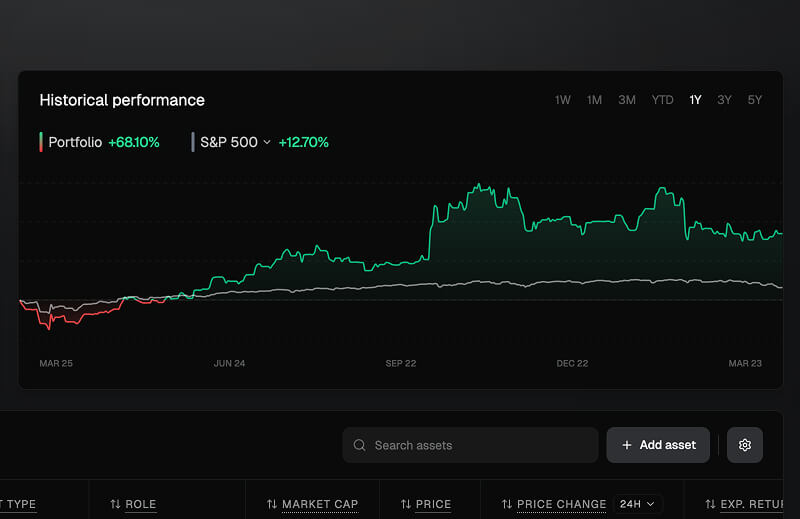Sort the table by the PRICE column header
The image size is (800, 519).
tap(433, 504)
